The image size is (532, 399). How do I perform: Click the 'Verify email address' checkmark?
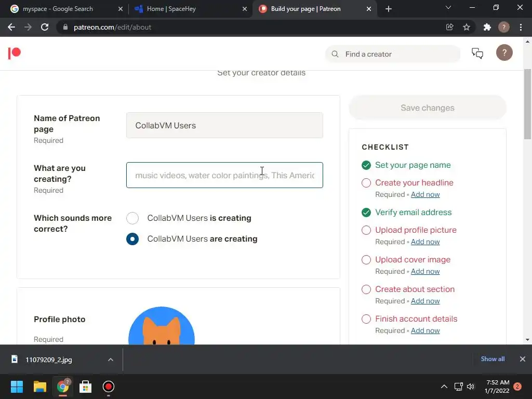(x=366, y=212)
